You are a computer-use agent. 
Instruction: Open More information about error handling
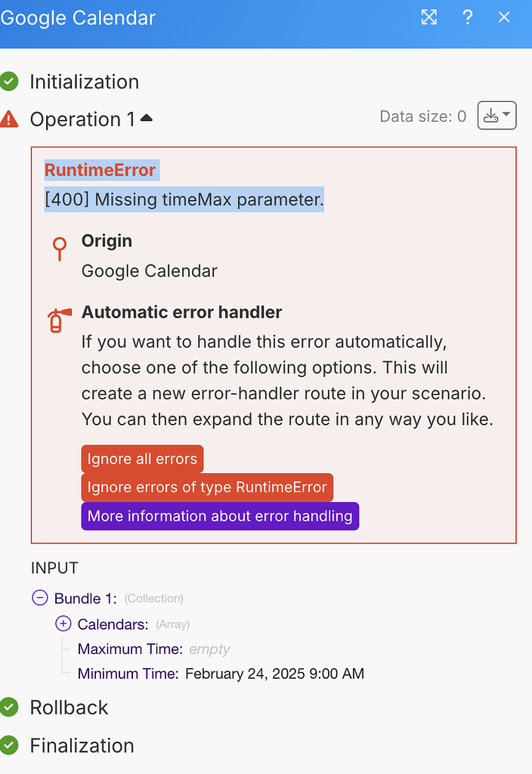point(219,516)
